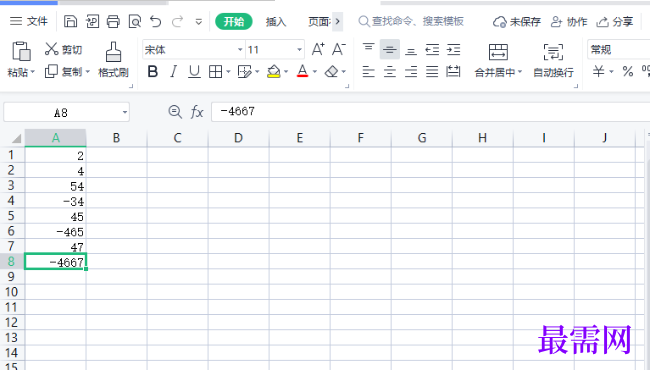Expand the 粘贴 dropdown arrow
The width and height of the screenshot is (650, 371).
[x=33, y=72]
